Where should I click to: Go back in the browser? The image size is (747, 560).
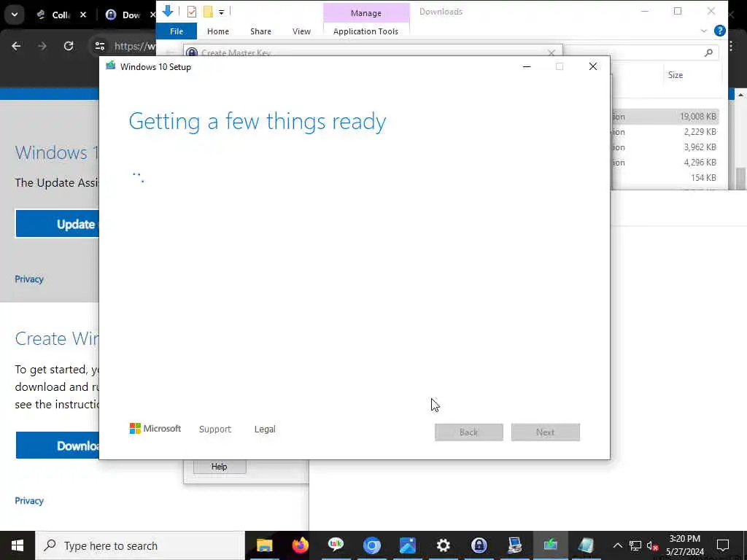(16, 46)
